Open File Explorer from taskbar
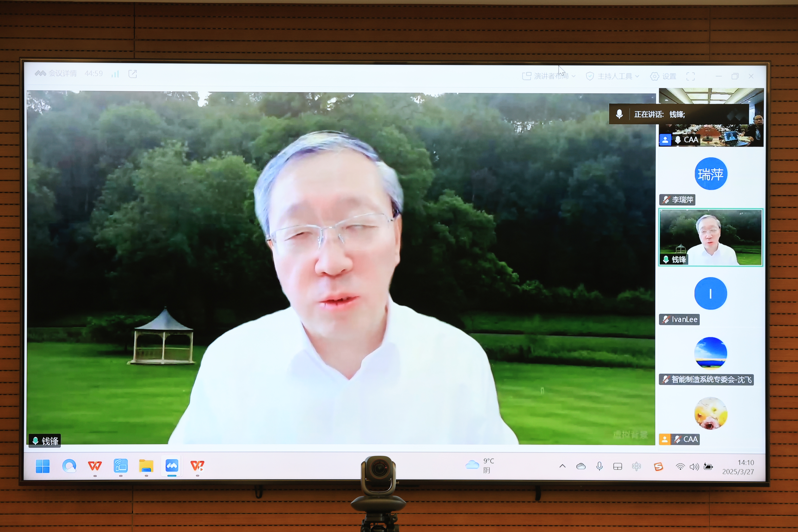 pyautogui.click(x=146, y=466)
